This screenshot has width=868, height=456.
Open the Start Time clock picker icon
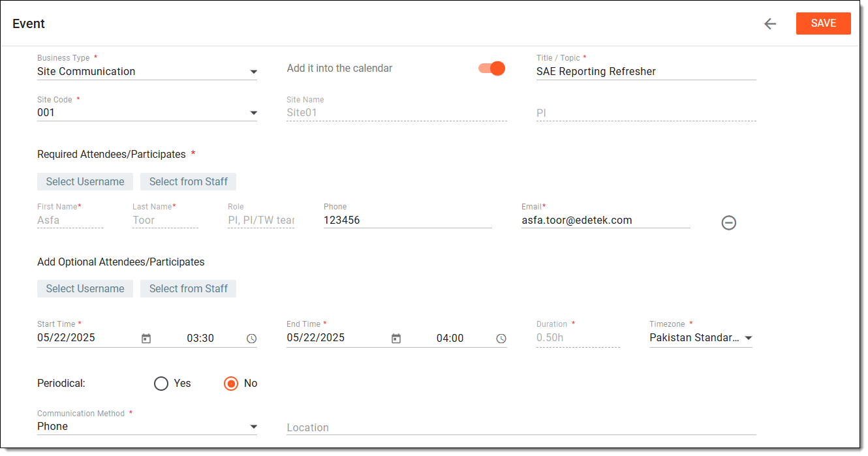point(251,339)
